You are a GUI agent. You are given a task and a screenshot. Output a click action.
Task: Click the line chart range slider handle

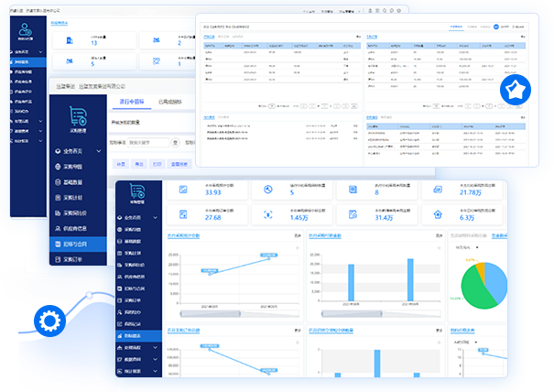240,313
